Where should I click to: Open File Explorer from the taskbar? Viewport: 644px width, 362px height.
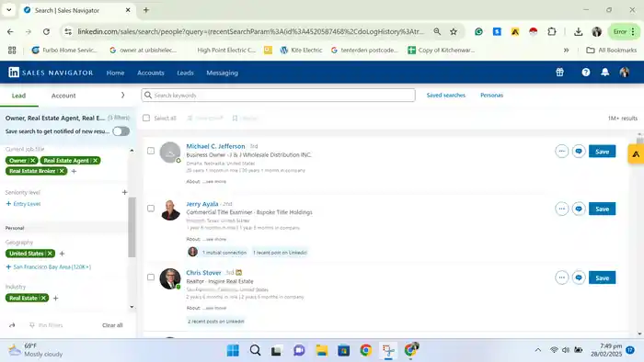[x=321, y=350]
